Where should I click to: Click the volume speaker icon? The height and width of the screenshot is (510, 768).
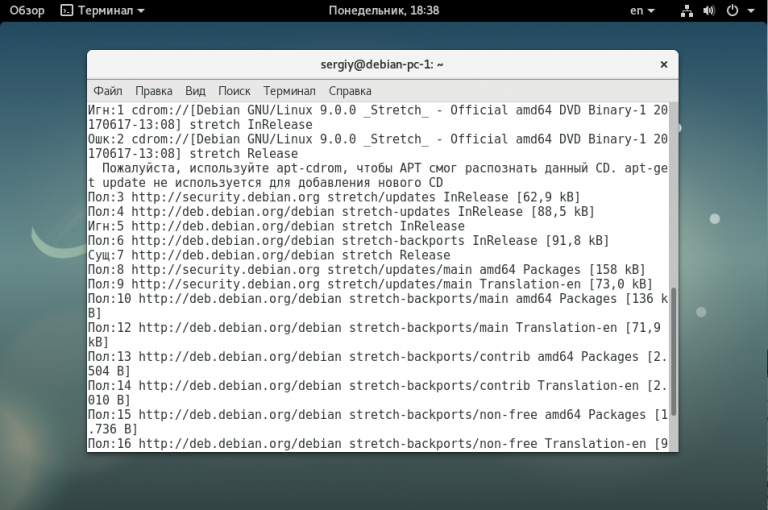tap(709, 10)
